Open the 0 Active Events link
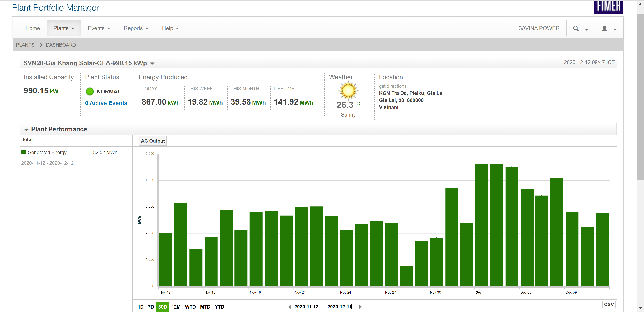The image size is (644, 312). pos(106,103)
